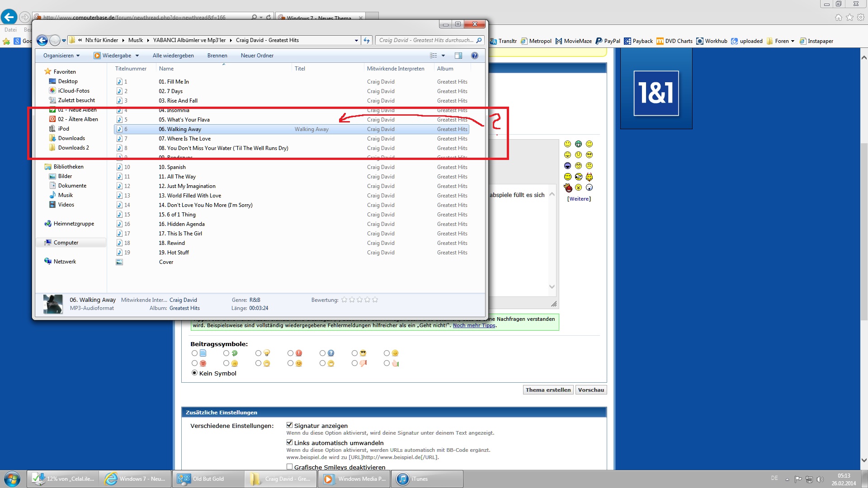Open the Explorer help icon

[x=474, y=56]
